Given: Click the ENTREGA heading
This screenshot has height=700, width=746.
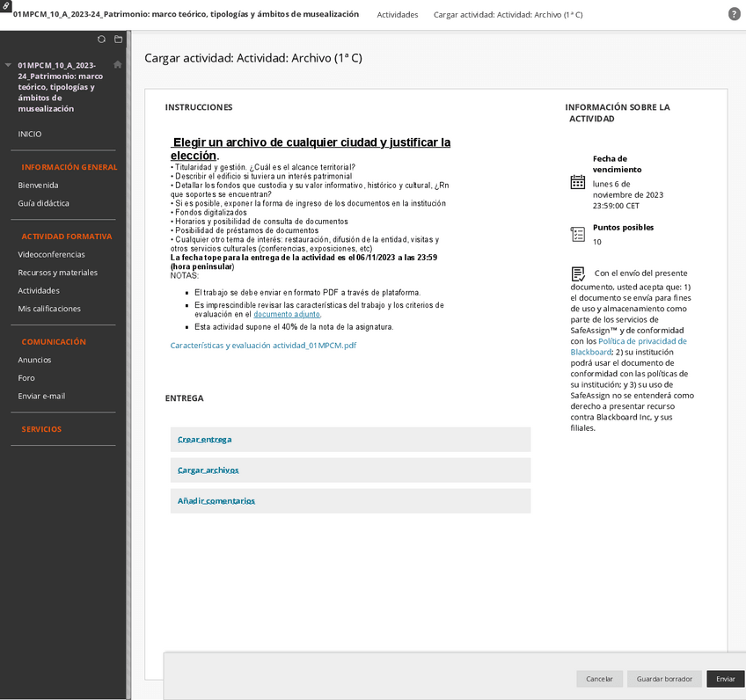Looking at the screenshot, I should (184, 398).
